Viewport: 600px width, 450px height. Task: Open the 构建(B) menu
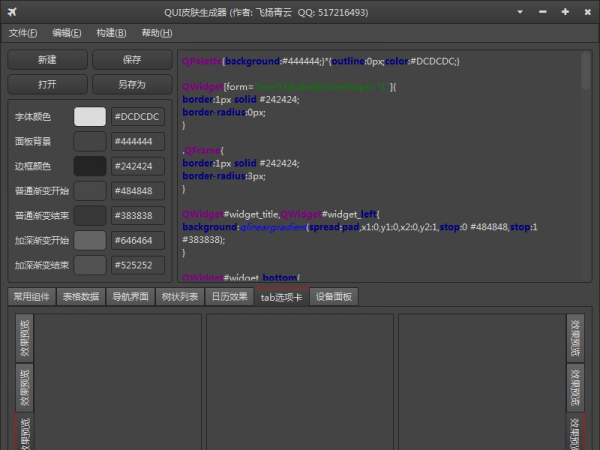[x=112, y=33]
